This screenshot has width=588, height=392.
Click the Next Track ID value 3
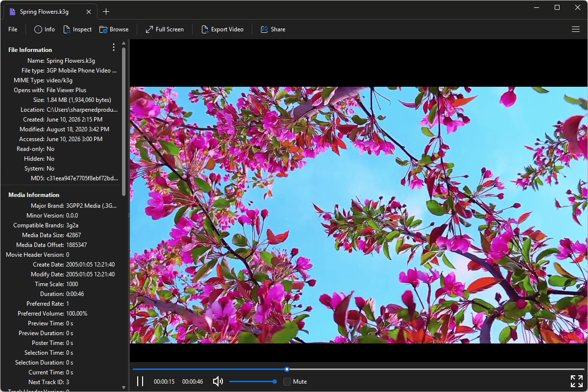(x=68, y=382)
